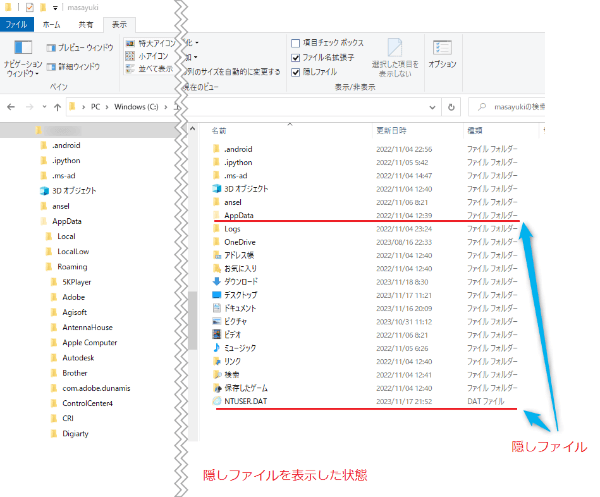This screenshot has width=600, height=497.
Task: Click the Refresh button beside address bar
Action: tap(451, 107)
